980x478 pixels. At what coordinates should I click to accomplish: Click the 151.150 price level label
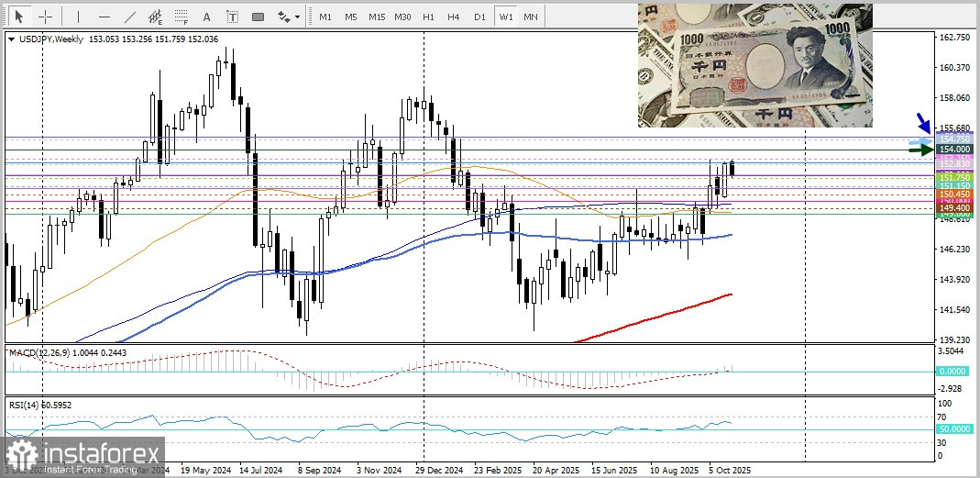[x=953, y=186]
